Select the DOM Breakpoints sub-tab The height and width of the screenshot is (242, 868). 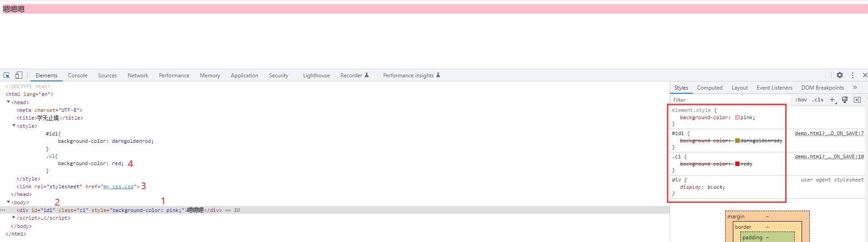pyautogui.click(x=823, y=88)
